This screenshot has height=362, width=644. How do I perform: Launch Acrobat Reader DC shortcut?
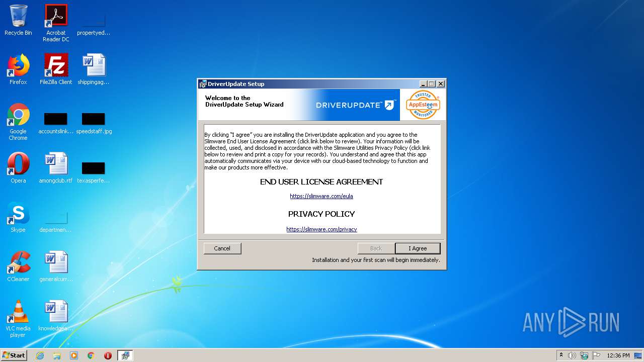56,23
